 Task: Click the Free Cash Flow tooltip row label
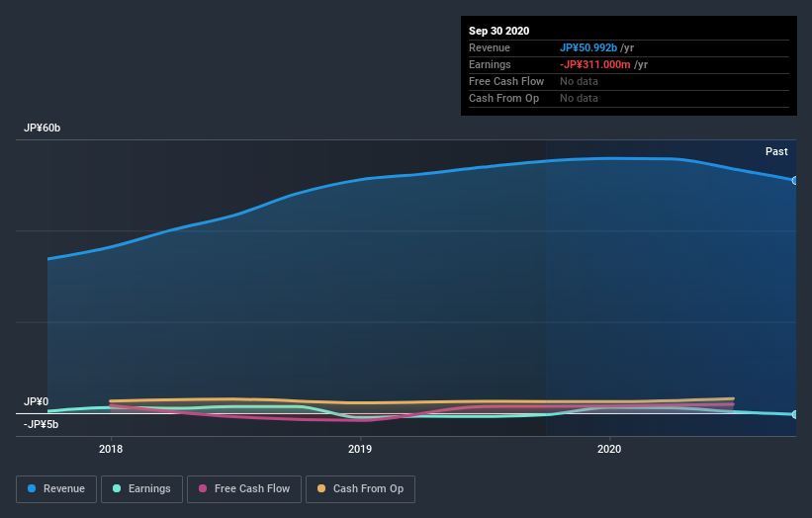pos(506,81)
